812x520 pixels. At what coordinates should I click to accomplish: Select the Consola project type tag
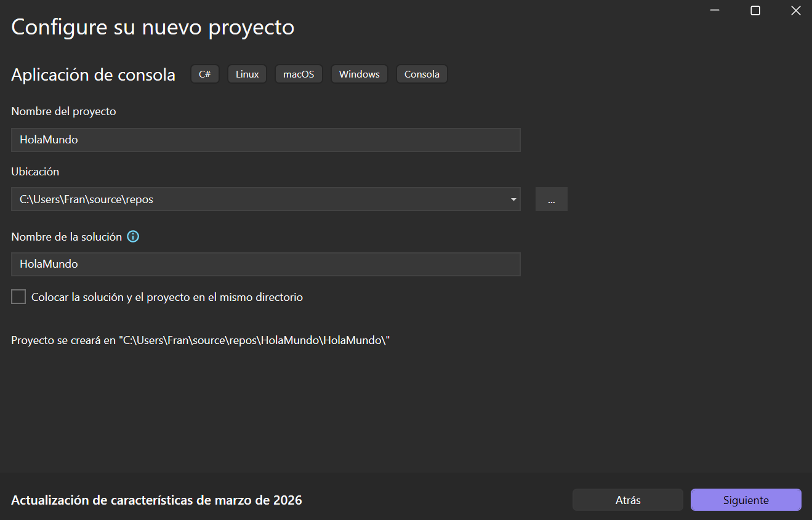421,74
